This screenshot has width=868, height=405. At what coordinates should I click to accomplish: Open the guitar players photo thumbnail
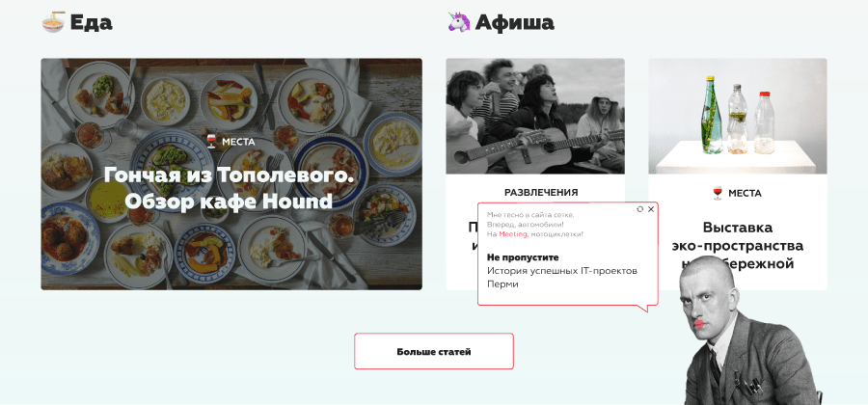[535, 116]
